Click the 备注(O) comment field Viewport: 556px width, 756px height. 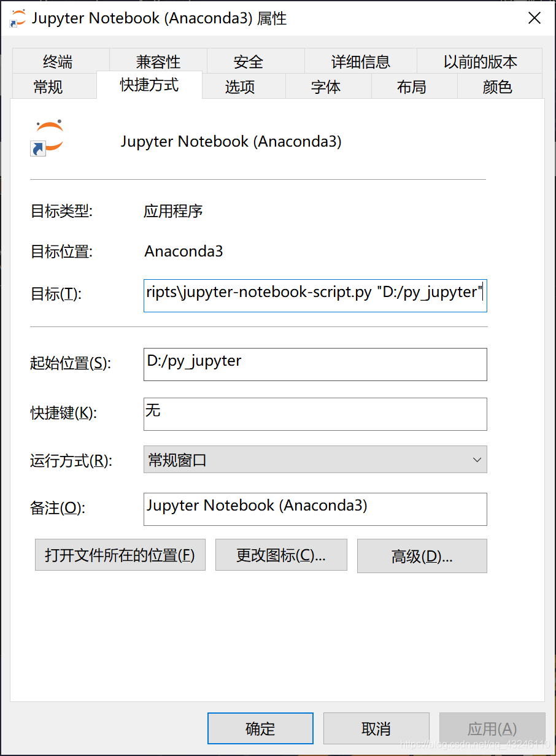(x=315, y=509)
